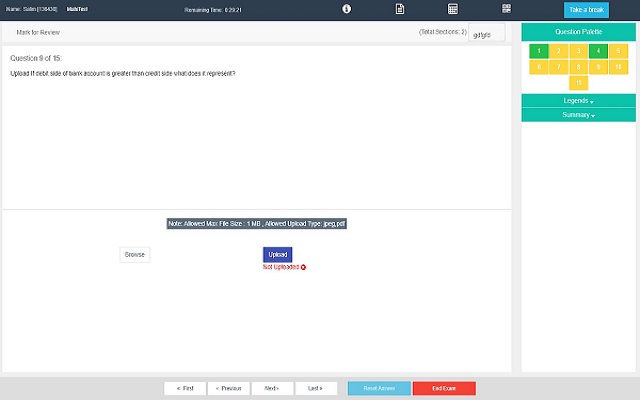Open the calculator icon in header
The width and height of the screenshot is (640, 400).
(x=453, y=9)
